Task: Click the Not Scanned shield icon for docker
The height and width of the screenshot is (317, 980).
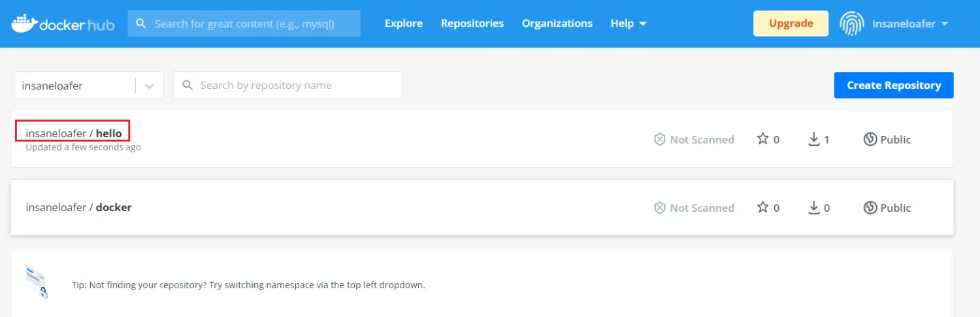Action: [x=660, y=208]
